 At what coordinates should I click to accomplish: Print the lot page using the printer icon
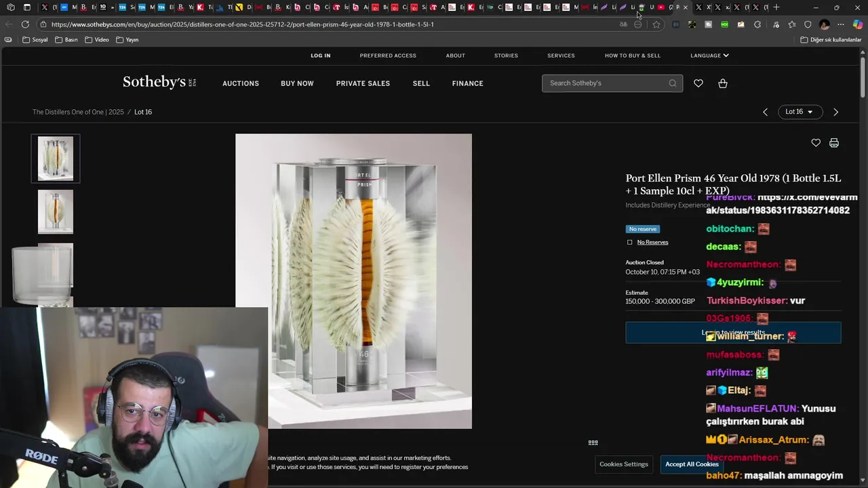point(834,143)
